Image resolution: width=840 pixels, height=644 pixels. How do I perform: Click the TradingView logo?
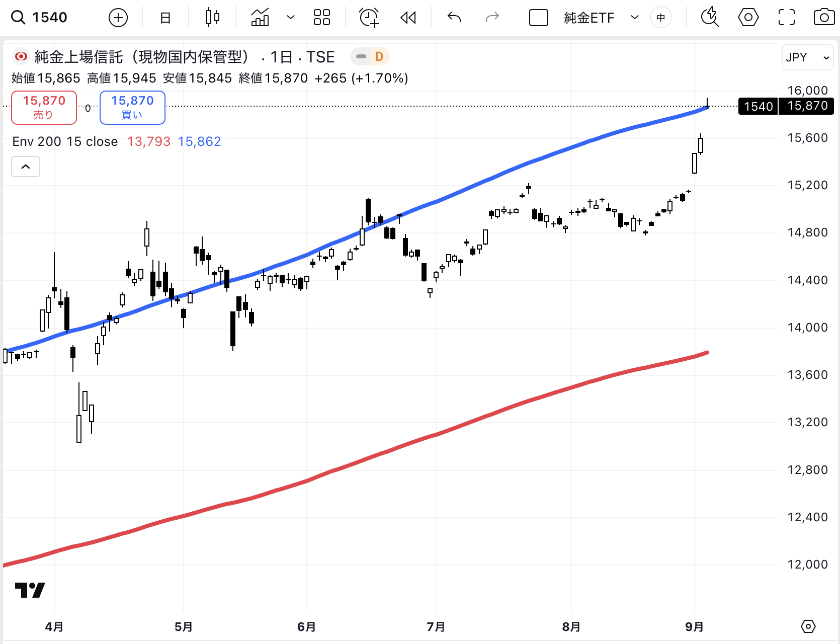pos(30,590)
